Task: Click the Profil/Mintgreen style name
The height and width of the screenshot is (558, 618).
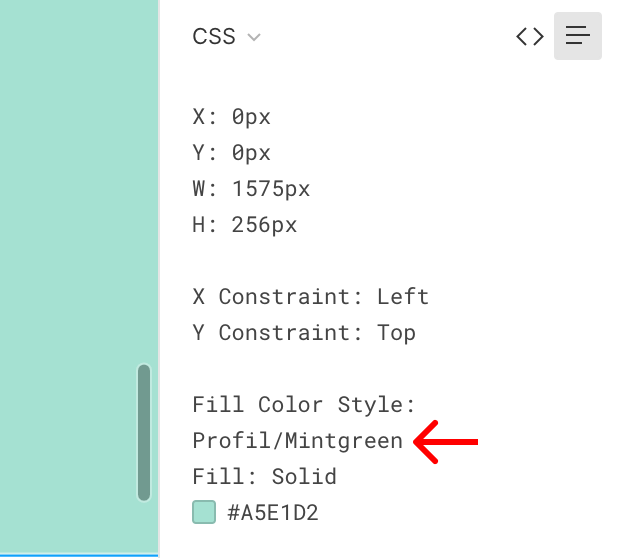Action: [297, 441]
